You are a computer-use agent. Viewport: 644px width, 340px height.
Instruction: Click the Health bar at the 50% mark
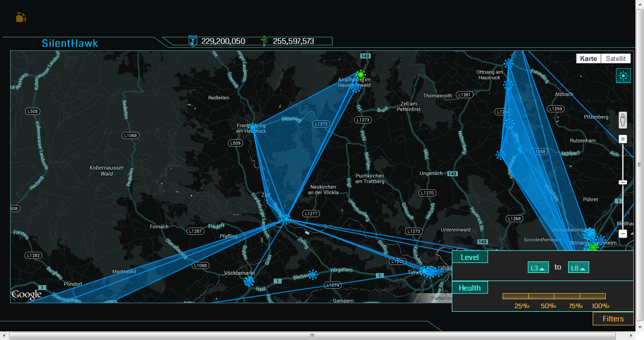pos(554,296)
